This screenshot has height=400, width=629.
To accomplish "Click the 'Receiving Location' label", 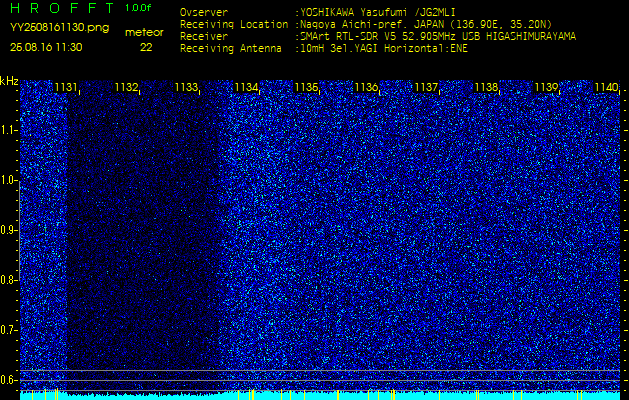I will tap(234, 24).
